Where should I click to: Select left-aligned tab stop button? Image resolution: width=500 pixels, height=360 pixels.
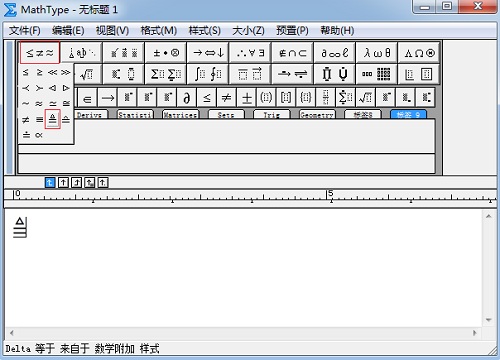pos(50,183)
